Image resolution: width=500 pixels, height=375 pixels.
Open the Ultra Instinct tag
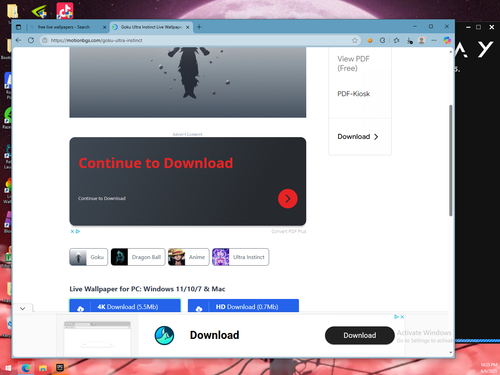coord(240,257)
